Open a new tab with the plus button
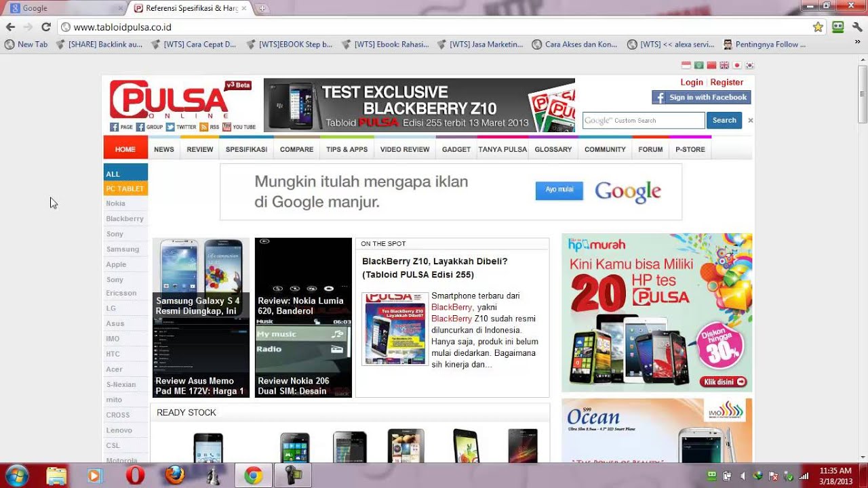This screenshot has height=488, width=868. click(262, 9)
